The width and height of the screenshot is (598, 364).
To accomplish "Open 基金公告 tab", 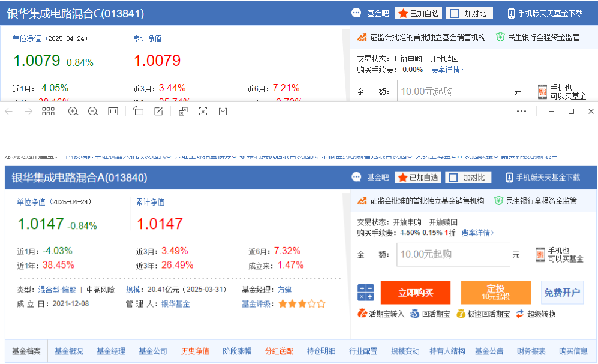I will coord(489,351).
